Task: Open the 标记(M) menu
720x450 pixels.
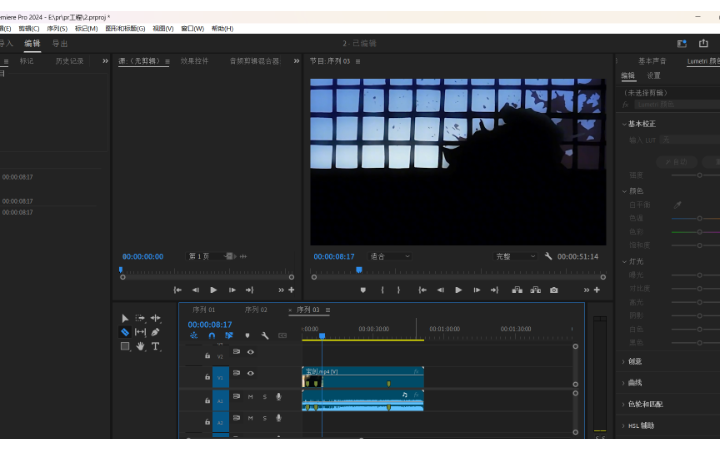Action: [86, 28]
